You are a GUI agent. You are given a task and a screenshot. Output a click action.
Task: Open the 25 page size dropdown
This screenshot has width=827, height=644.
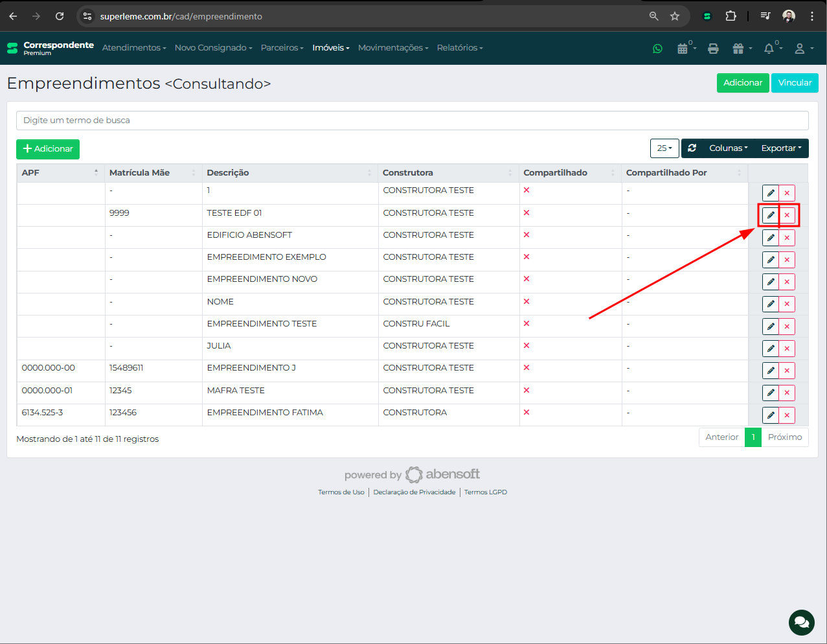664,148
